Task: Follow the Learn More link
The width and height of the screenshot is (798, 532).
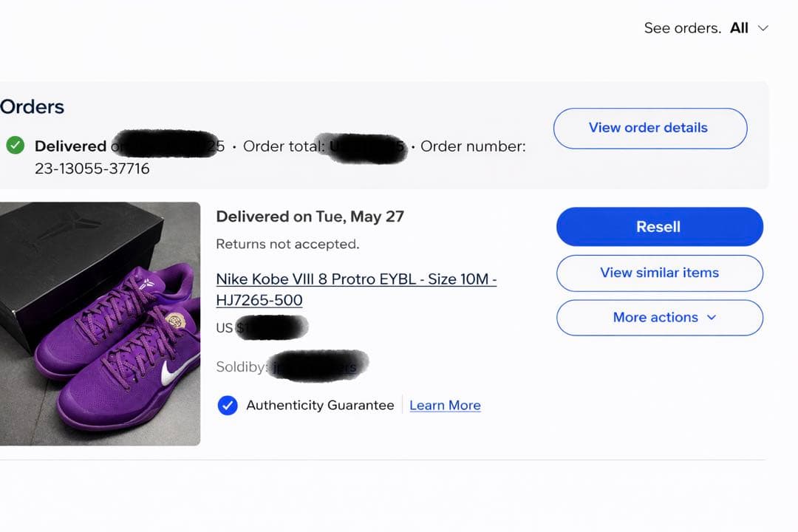Action: click(x=445, y=405)
